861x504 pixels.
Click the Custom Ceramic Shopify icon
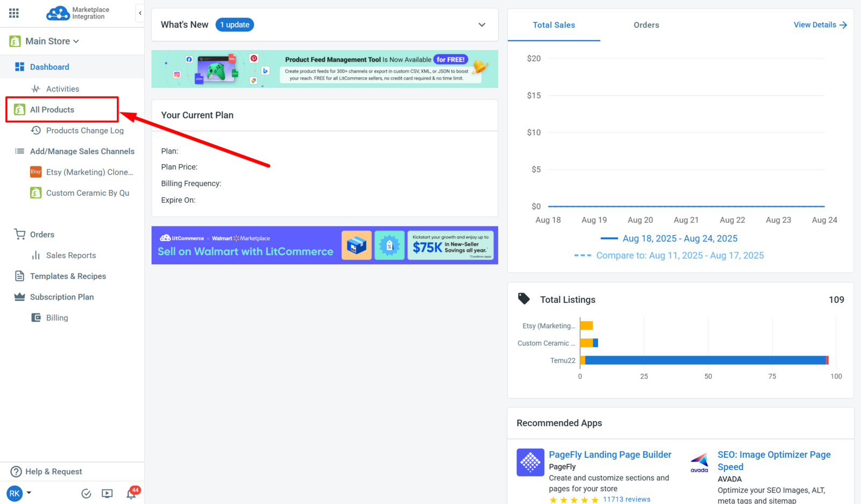(x=36, y=193)
